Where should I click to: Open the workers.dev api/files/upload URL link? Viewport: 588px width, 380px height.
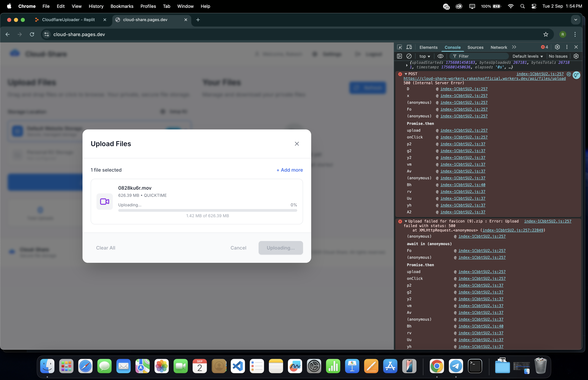point(485,78)
